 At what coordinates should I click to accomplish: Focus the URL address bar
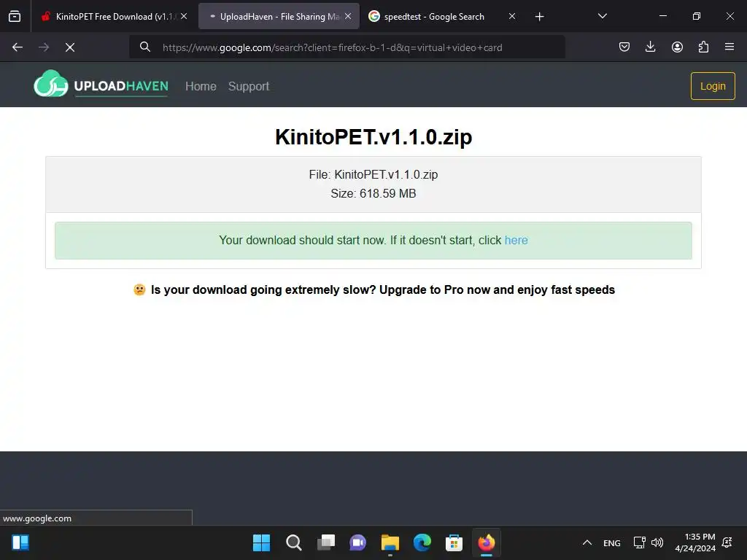[x=347, y=47]
